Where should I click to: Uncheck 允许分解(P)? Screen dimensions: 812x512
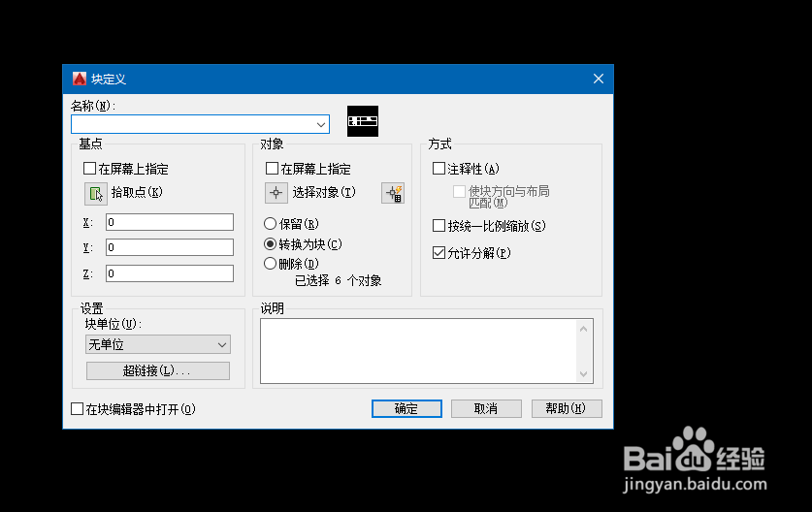(438, 253)
